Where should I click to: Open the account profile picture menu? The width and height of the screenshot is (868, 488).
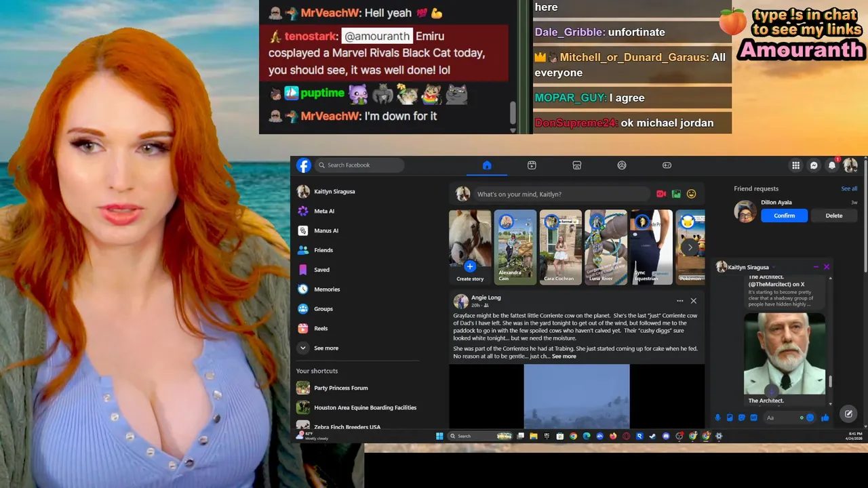click(x=850, y=165)
